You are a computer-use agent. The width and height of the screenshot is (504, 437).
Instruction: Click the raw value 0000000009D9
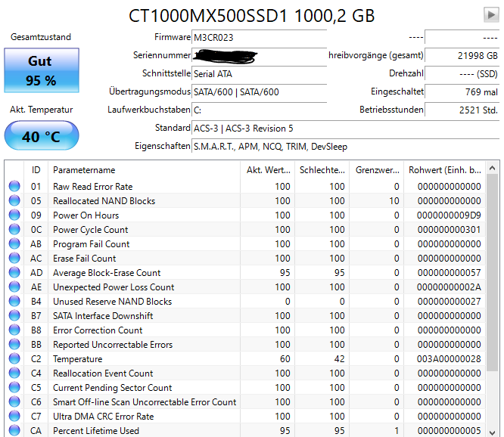click(449, 215)
